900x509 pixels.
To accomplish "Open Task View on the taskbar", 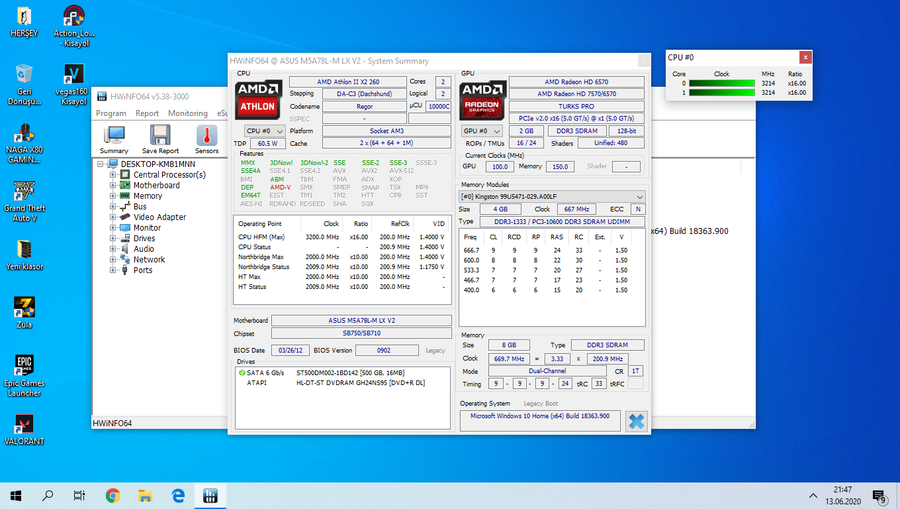I will point(79,495).
